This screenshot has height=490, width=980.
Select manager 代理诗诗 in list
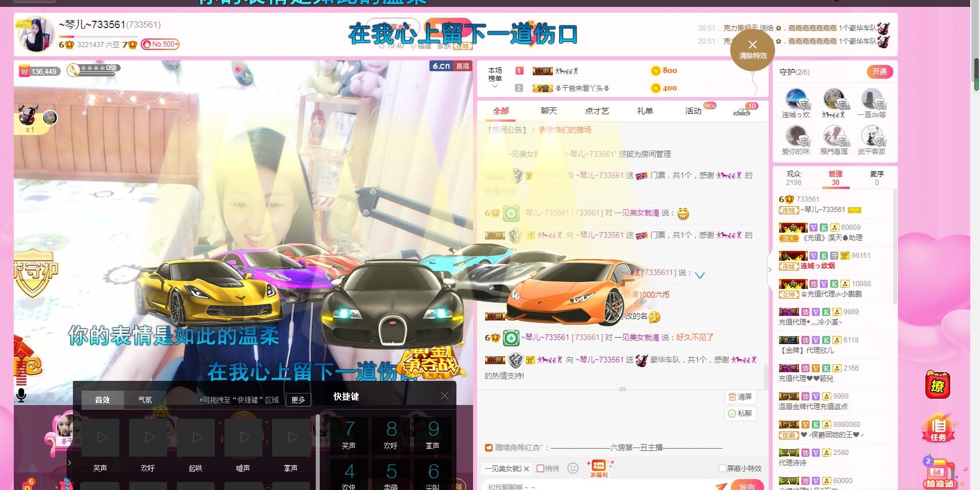coord(834,457)
